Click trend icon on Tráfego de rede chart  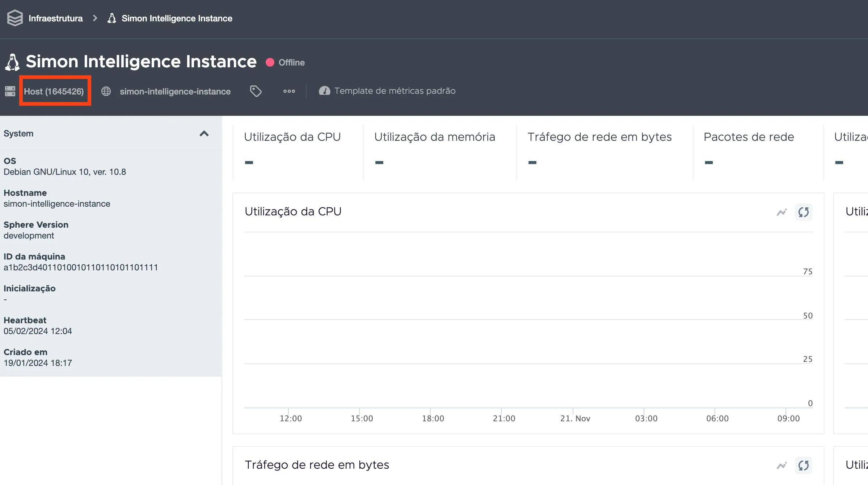(782, 465)
